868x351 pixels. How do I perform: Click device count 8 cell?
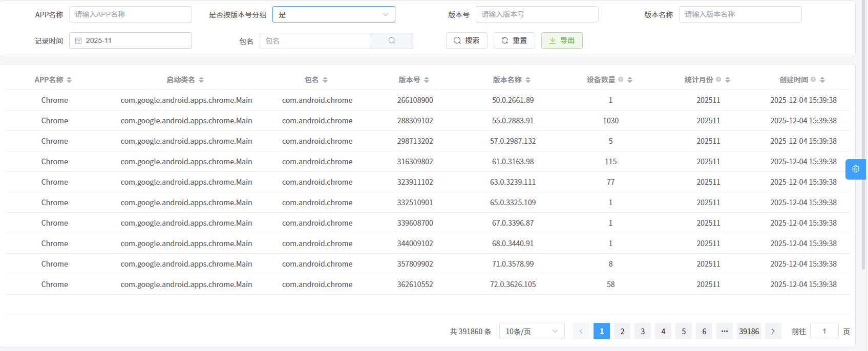[x=611, y=264]
